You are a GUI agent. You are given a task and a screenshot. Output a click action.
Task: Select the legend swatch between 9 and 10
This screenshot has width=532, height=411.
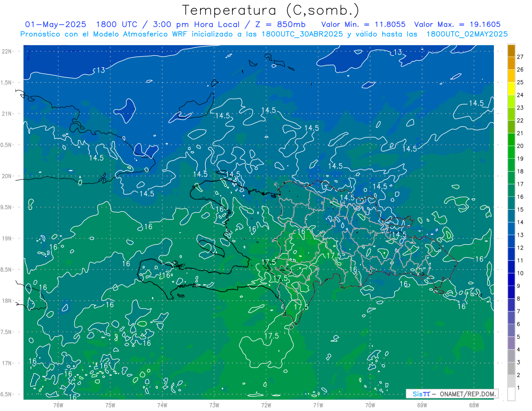[511, 280]
